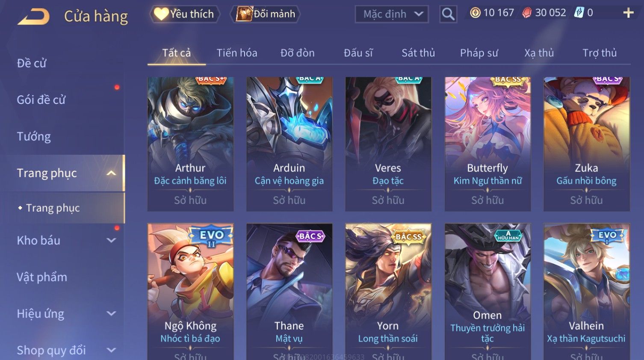Switch to the Sát thủ tab

(x=418, y=53)
